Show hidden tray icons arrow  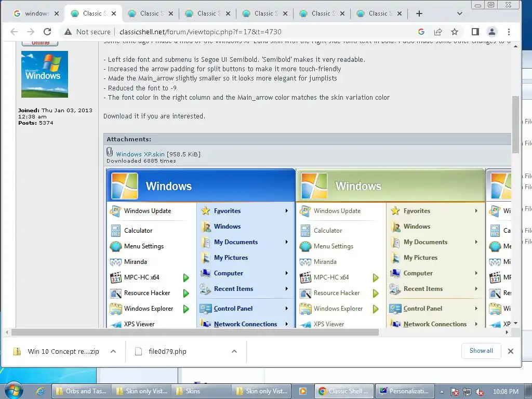[x=442, y=392]
